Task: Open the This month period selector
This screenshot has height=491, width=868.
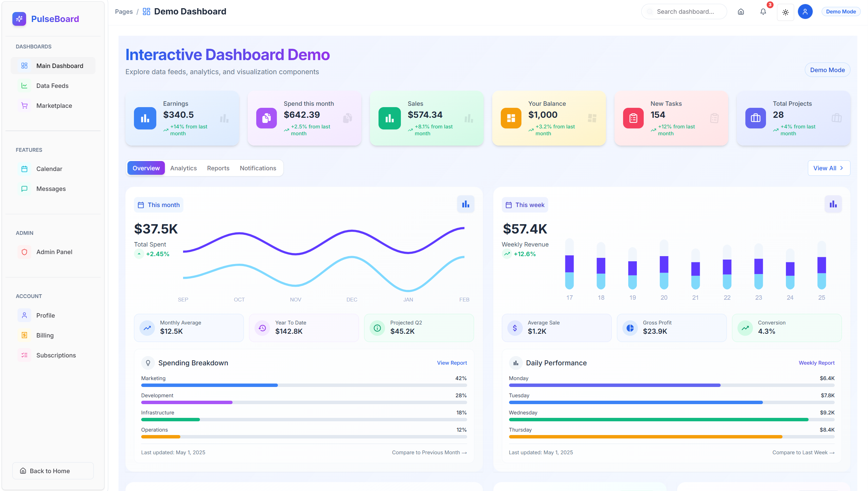Action: coord(158,205)
